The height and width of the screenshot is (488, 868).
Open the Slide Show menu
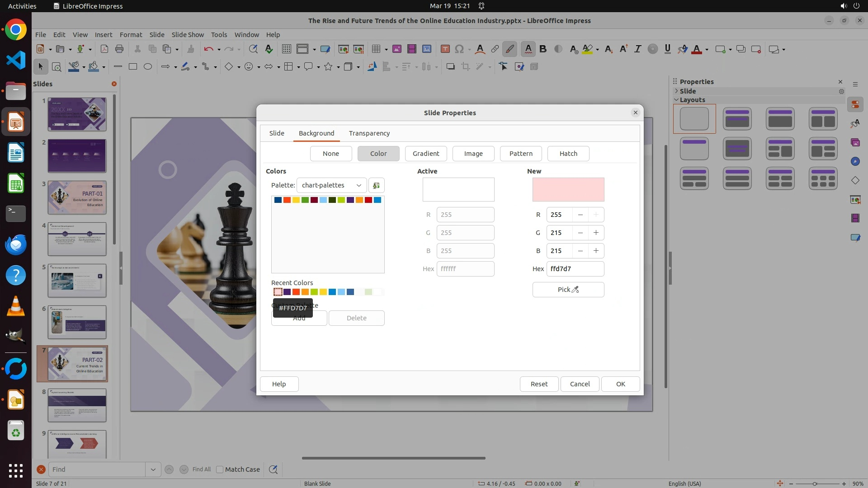point(187,34)
